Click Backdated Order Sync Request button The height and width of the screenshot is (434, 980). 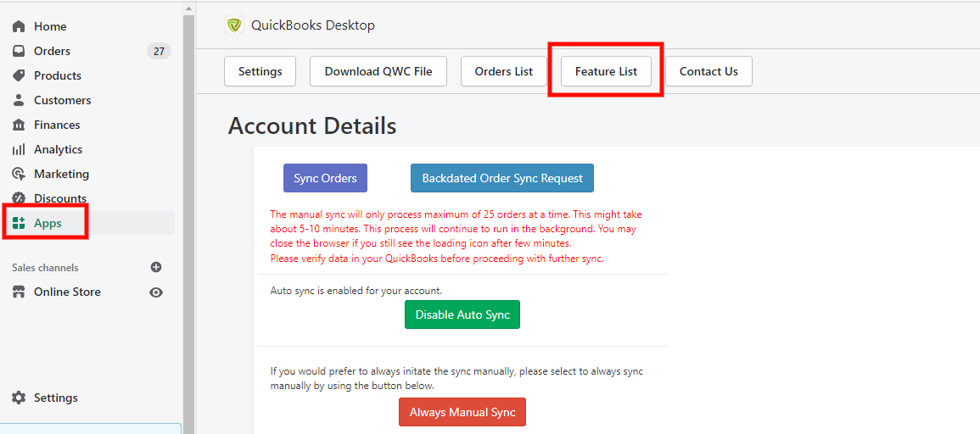(501, 178)
